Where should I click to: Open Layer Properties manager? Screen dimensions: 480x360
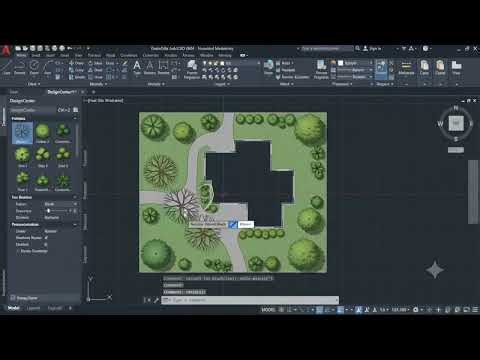click(192, 69)
